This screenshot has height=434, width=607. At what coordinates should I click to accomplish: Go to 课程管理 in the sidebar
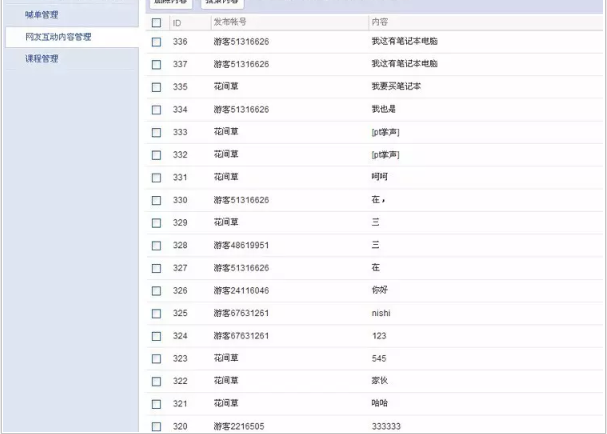(x=42, y=58)
